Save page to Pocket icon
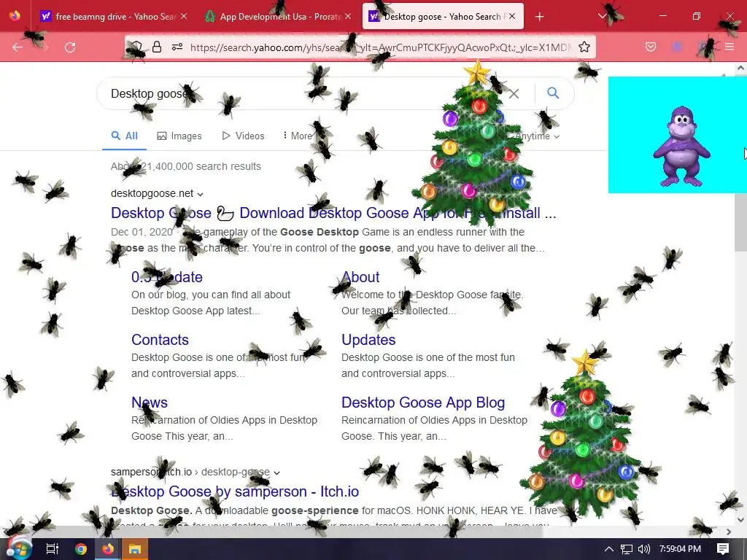The image size is (747, 560). [650, 47]
